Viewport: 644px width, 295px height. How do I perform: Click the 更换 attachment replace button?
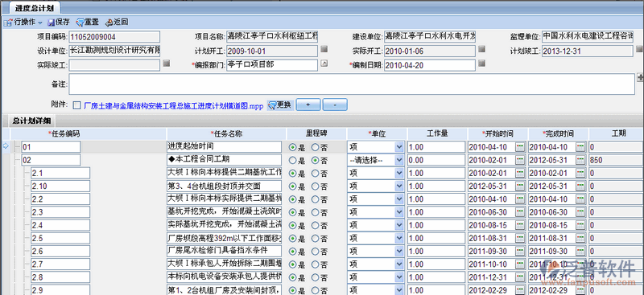pyautogui.click(x=280, y=105)
